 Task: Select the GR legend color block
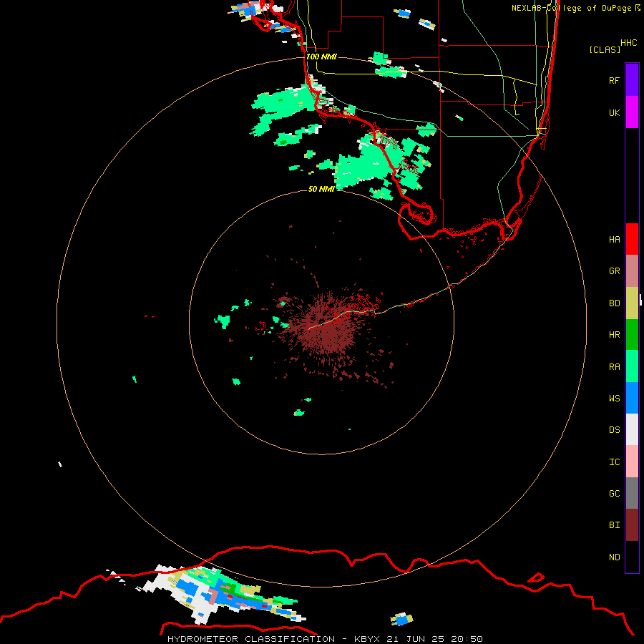point(632,271)
